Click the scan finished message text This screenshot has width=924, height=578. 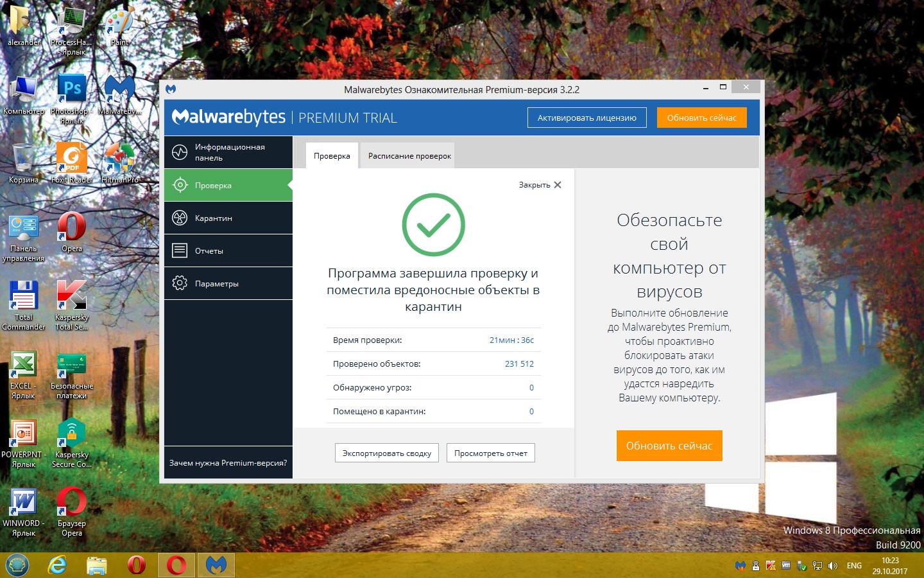tap(433, 290)
